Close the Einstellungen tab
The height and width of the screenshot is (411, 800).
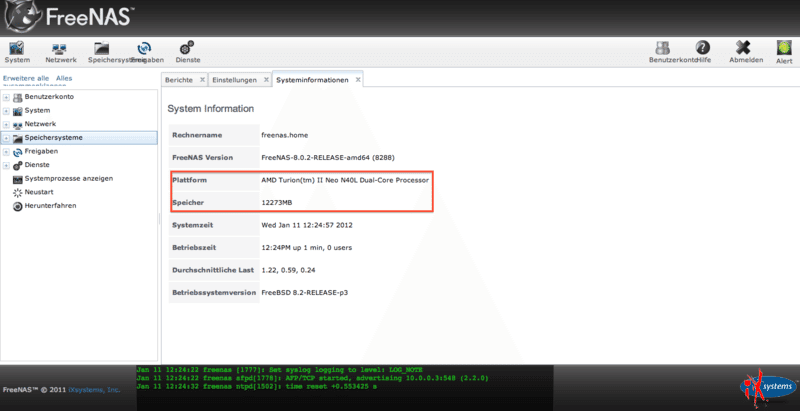click(266, 80)
